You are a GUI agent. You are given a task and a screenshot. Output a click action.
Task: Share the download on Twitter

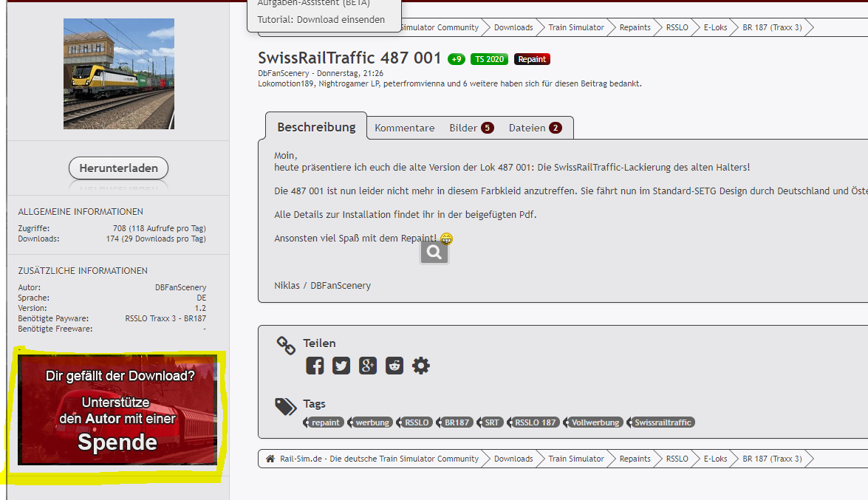tap(341, 366)
